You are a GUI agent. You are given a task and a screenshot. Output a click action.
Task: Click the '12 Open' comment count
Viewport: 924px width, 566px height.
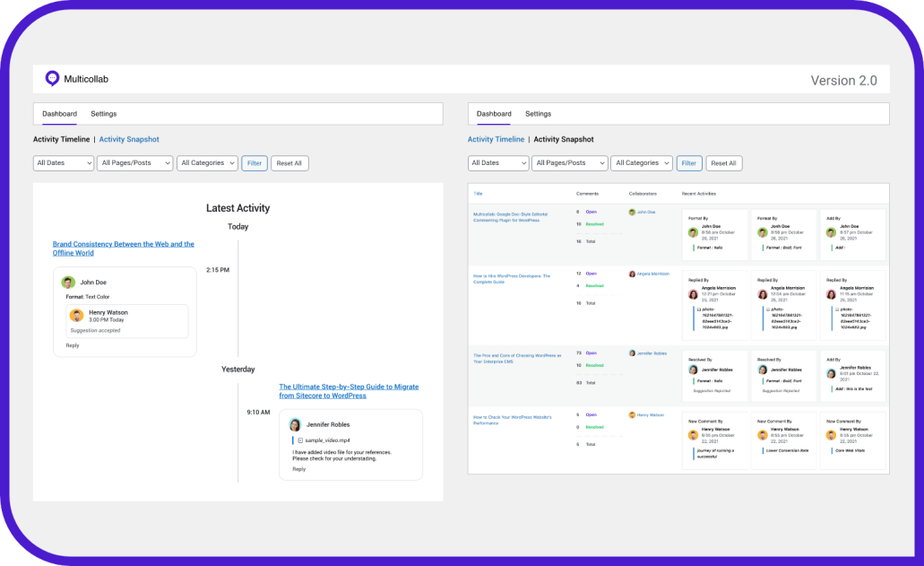pyautogui.click(x=586, y=274)
